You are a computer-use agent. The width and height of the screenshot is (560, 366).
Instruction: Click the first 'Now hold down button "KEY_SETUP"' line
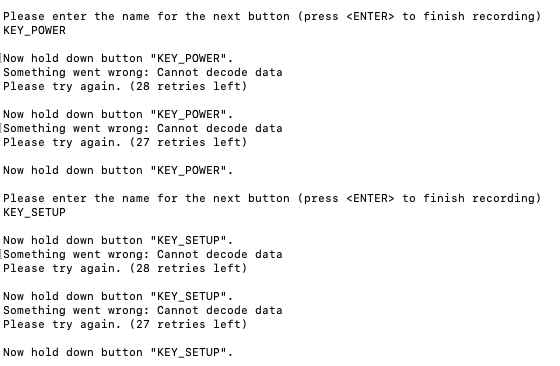[x=118, y=241]
